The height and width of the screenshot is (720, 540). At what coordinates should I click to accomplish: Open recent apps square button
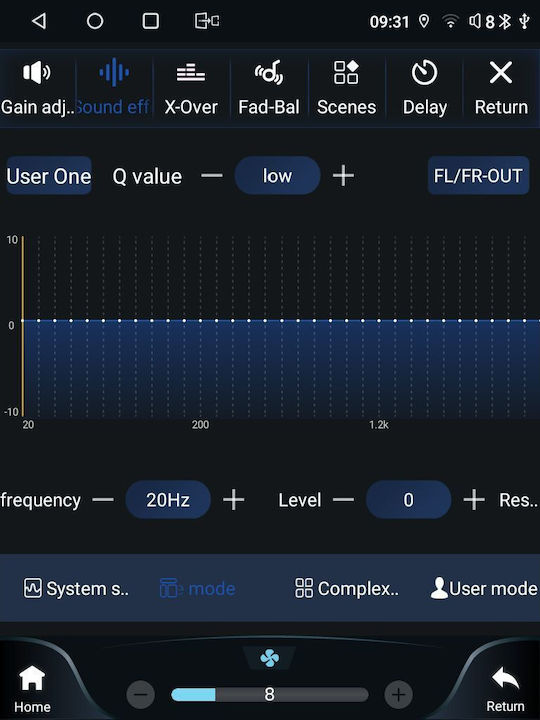(x=151, y=21)
